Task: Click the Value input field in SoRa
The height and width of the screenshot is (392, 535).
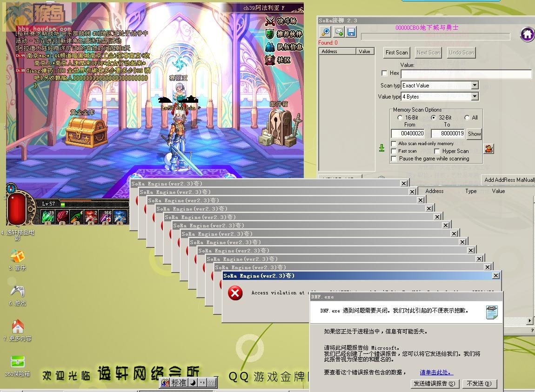Action: pyautogui.click(x=466, y=73)
